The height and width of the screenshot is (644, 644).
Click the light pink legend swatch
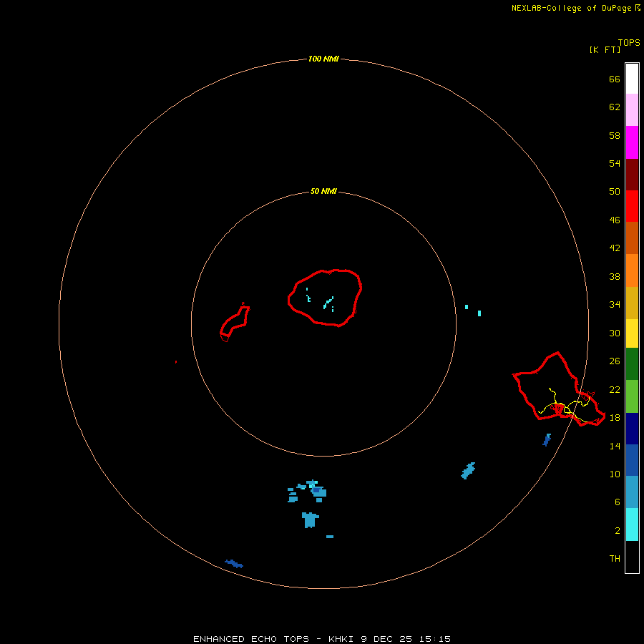point(632,110)
